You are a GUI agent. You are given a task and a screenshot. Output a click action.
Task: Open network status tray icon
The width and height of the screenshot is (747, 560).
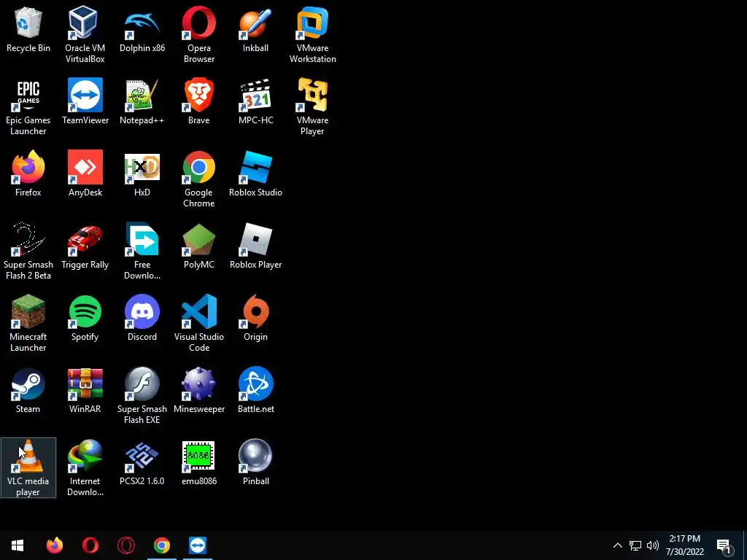tap(635, 545)
